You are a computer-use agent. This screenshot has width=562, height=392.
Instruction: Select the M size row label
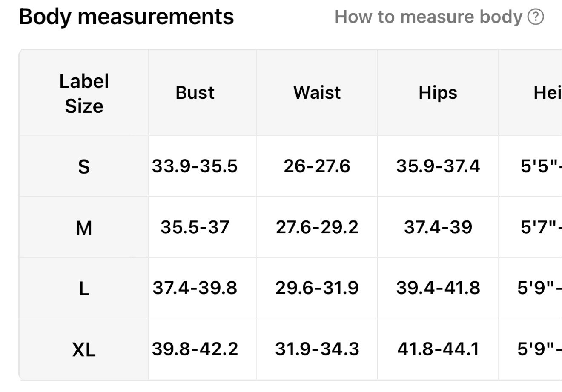[84, 228]
